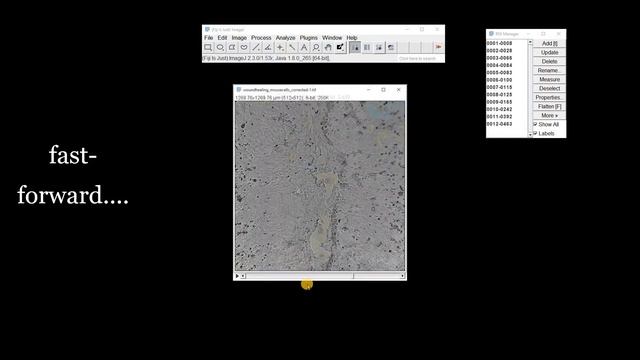Select the Straight Line tool
The image size is (640, 360).
(256, 47)
